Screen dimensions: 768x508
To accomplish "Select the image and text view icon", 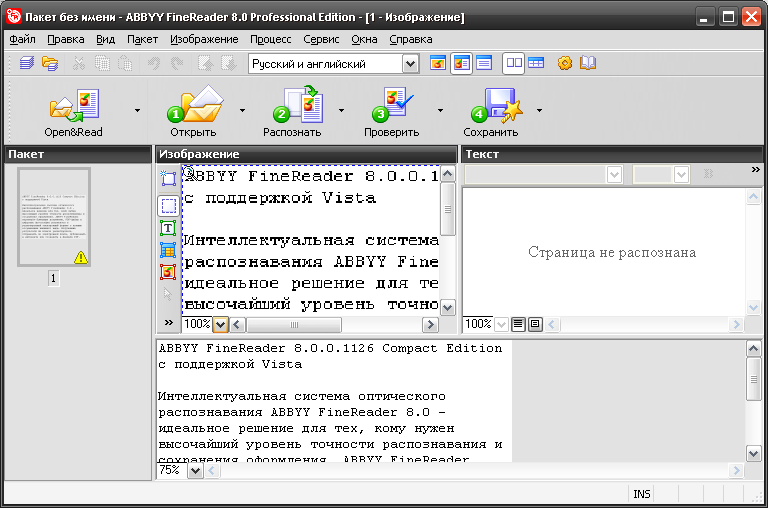I will click(x=461, y=63).
